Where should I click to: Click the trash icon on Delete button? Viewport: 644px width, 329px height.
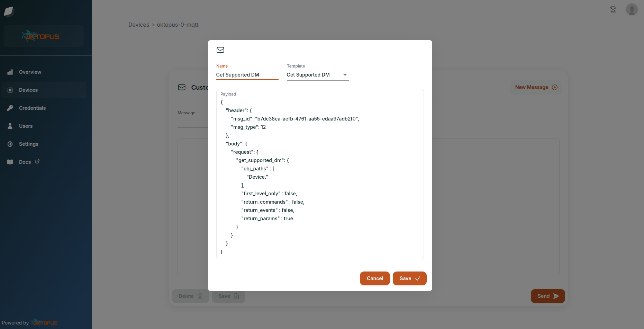click(x=200, y=296)
